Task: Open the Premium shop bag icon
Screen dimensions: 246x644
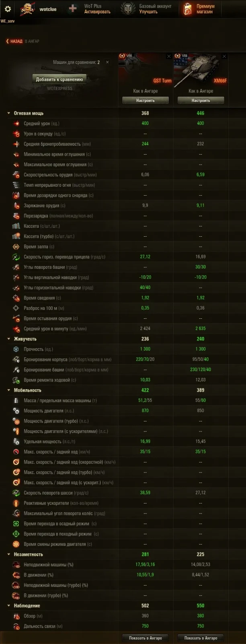Action: click(187, 9)
